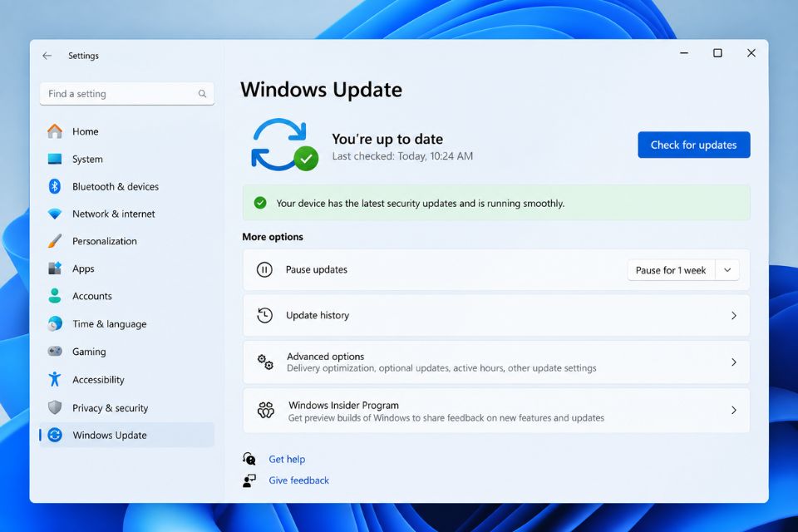Viewport: 798px width, 532px height.
Task: Click the Windows Update page title
Action: pos(321,90)
